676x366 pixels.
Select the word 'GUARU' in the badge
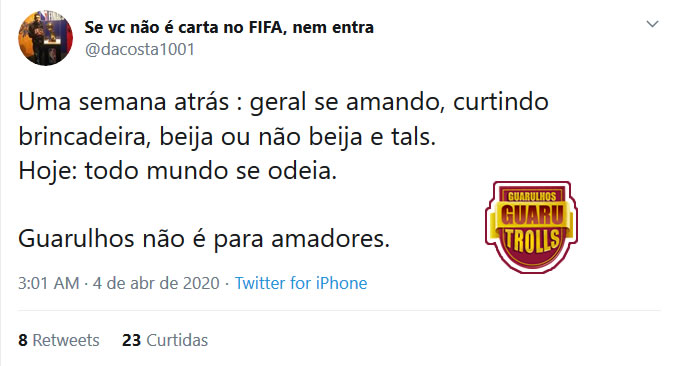(x=532, y=215)
